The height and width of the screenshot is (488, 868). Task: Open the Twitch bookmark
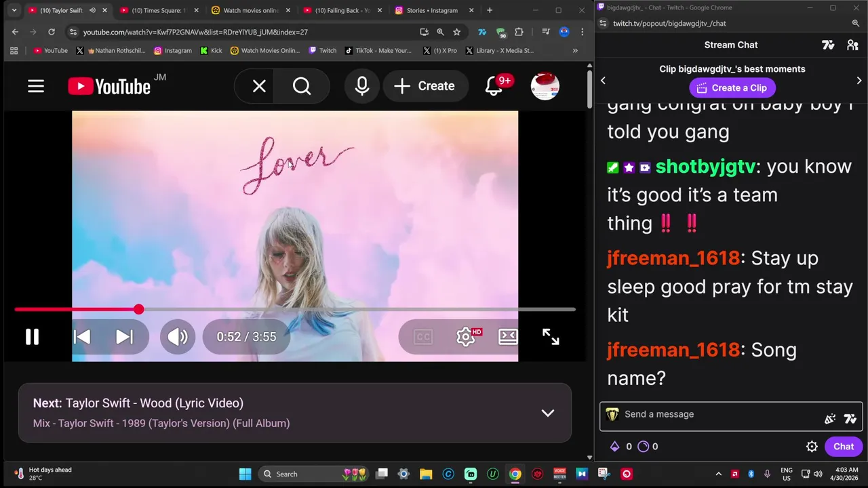tap(322, 51)
